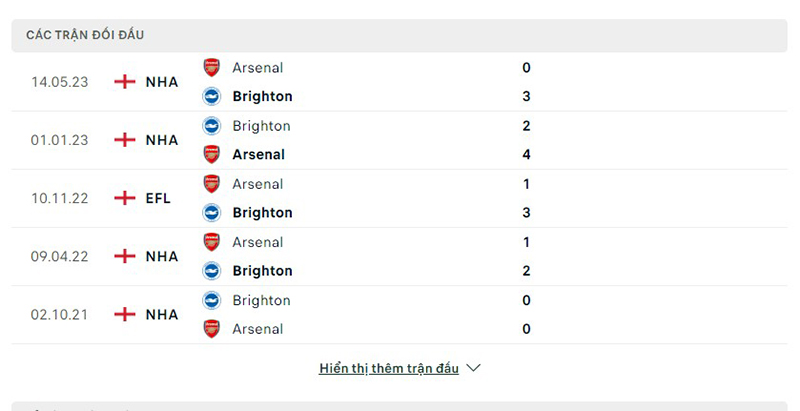Viewport: 800px width, 411px height.
Task: Click Brighton's score of 3 on 14.05.23
Action: (526, 97)
